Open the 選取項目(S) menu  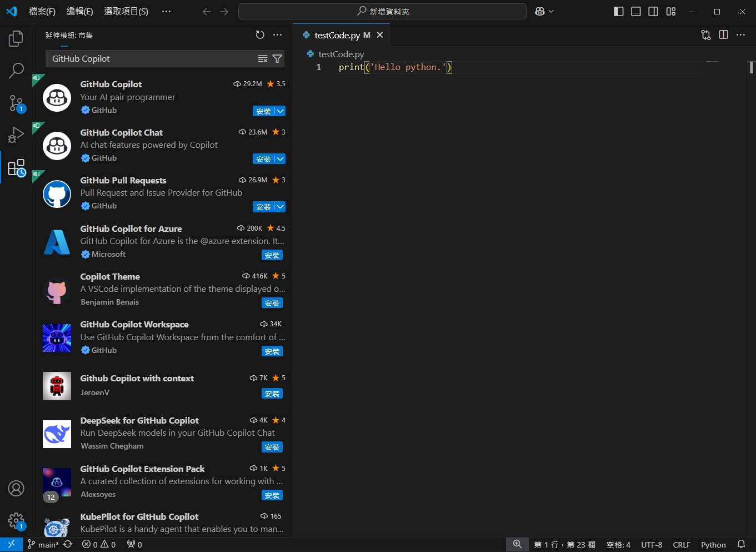[x=126, y=12]
